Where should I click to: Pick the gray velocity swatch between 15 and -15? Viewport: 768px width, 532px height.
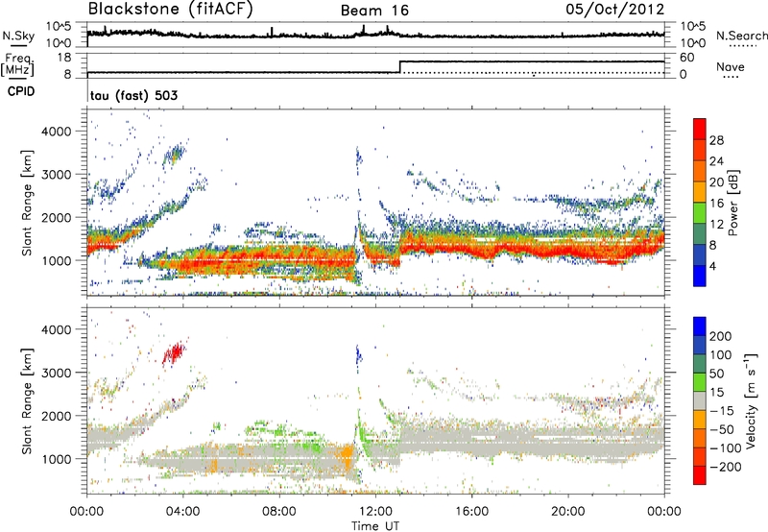click(x=700, y=400)
